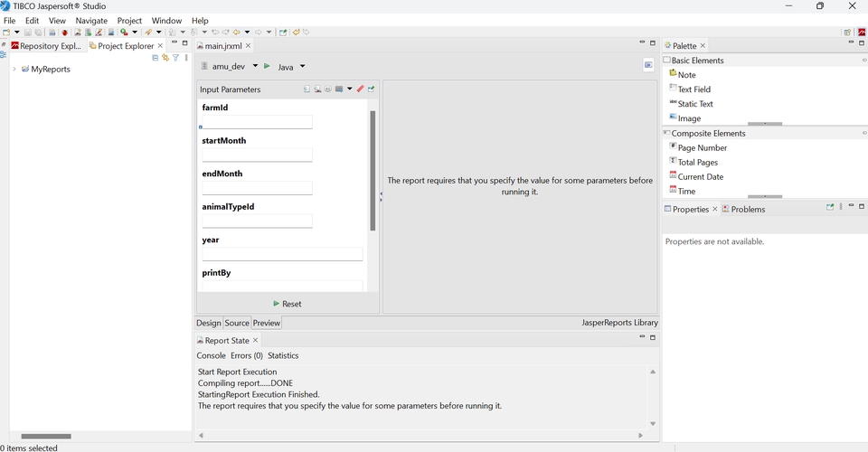The height and width of the screenshot is (452, 868).
Task: Minimize the Palette panel
Action: pos(852,42)
